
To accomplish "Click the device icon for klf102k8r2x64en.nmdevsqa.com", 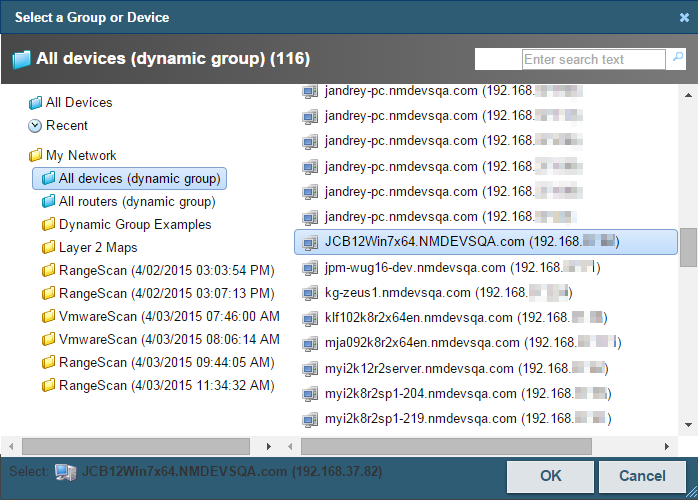I will (310, 318).
